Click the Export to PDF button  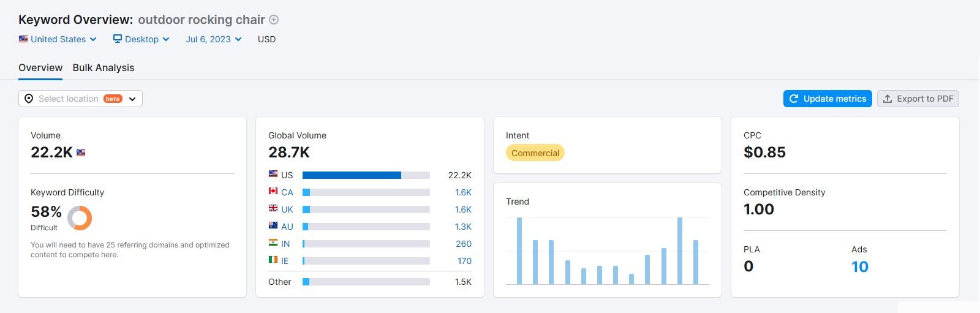point(918,99)
